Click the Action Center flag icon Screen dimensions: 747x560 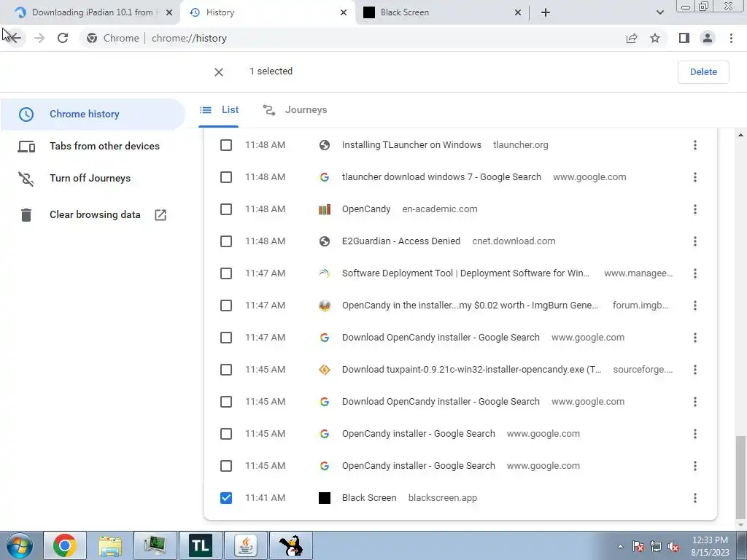638,547
